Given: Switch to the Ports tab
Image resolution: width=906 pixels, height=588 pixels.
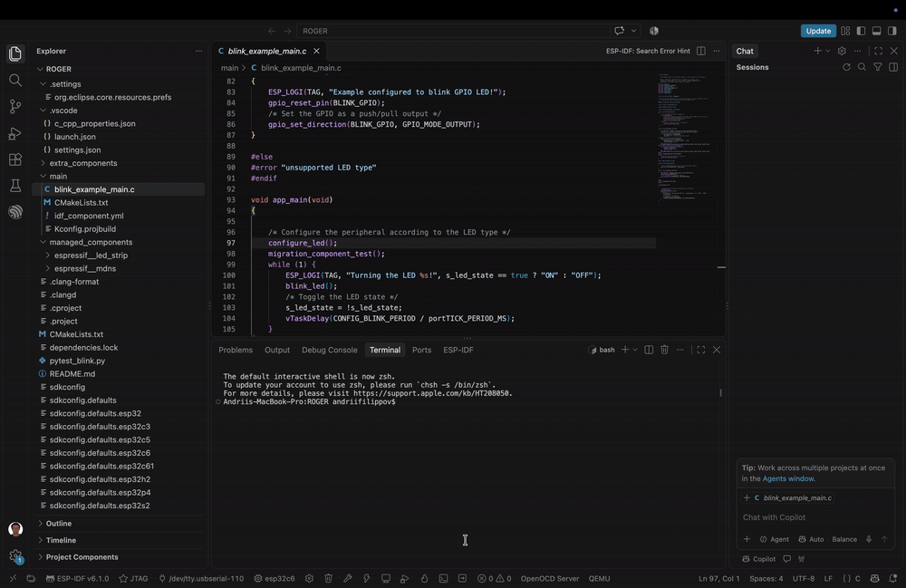Looking at the screenshot, I should (x=422, y=350).
